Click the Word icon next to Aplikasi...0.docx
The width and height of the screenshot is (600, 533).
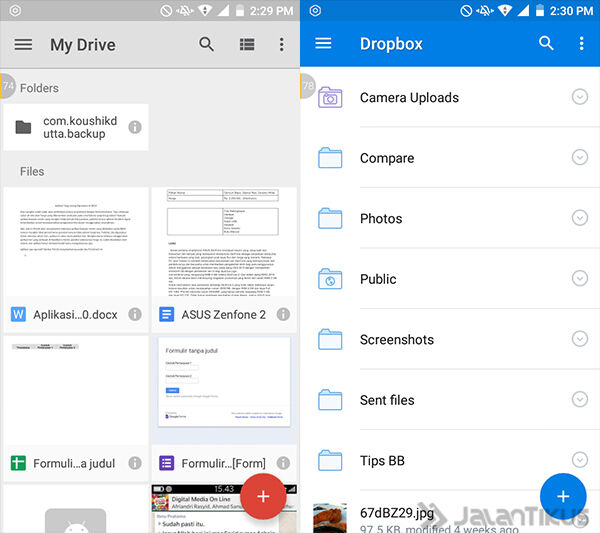coord(18,314)
